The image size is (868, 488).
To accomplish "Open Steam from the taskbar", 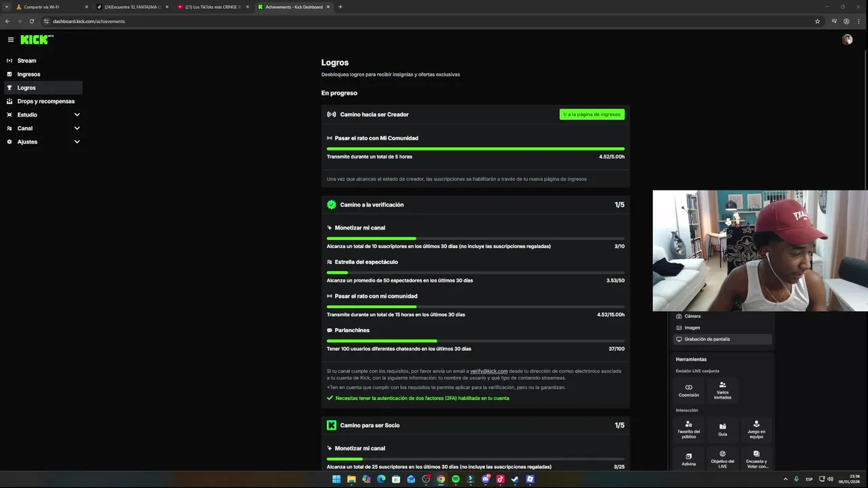I will [515, 479].
